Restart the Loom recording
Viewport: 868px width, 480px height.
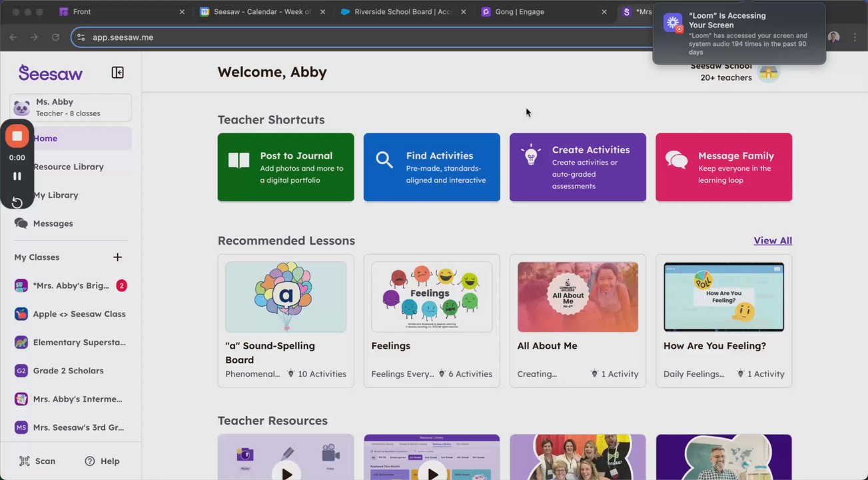(17, 202)
